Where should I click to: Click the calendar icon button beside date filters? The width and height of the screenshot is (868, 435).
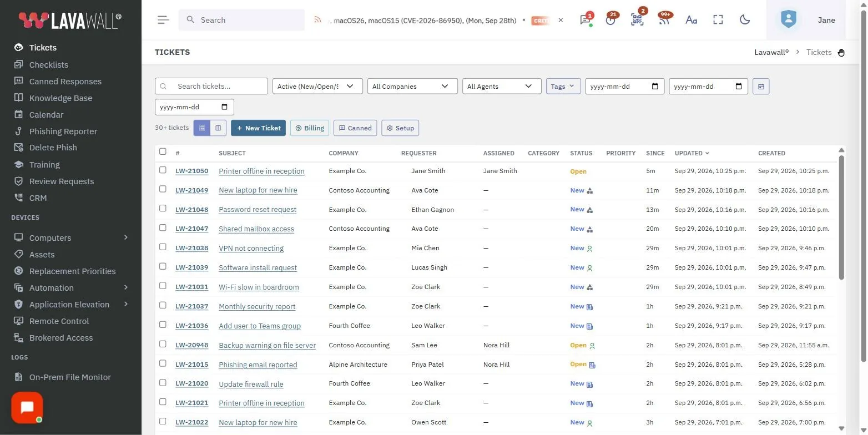pos(761,87)
